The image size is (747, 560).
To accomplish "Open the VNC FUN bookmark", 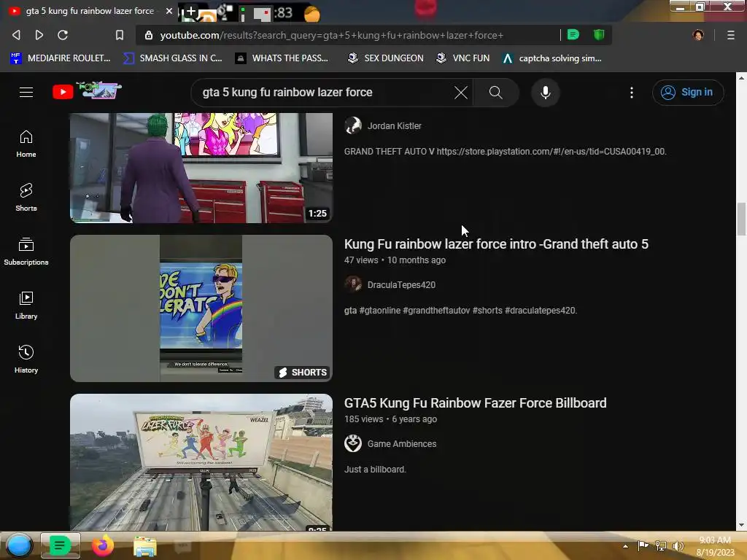I will pos(463,58).
